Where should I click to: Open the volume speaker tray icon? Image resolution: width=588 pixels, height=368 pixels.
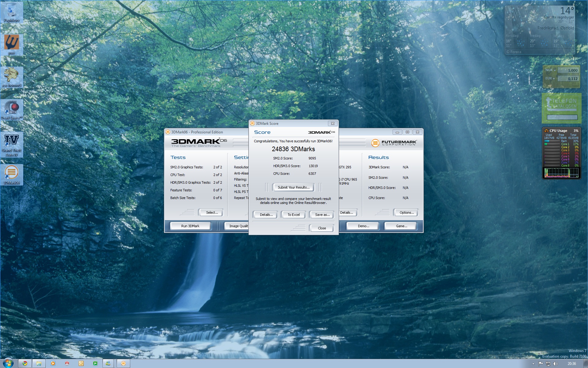(x=555, y=364)
